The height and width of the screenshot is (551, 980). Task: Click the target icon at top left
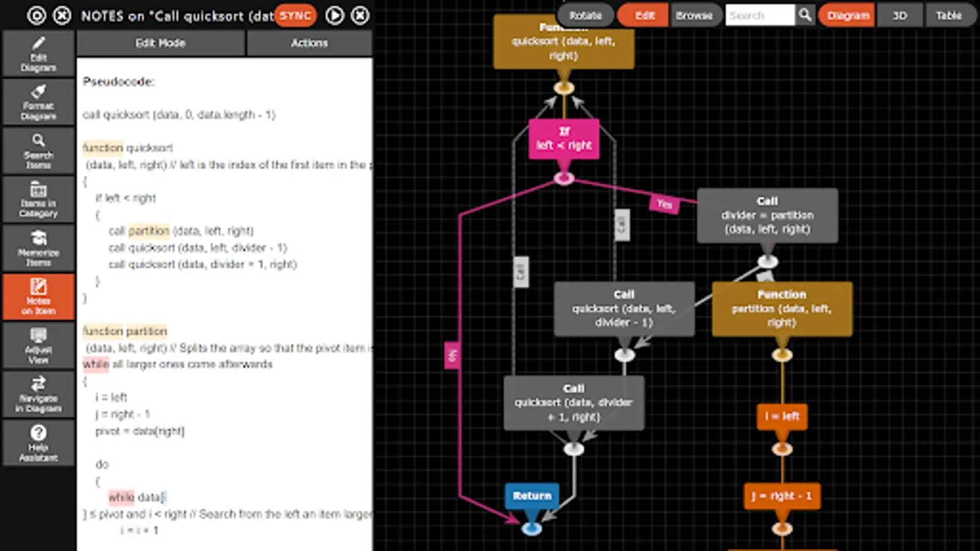click(x=37, y=15)
